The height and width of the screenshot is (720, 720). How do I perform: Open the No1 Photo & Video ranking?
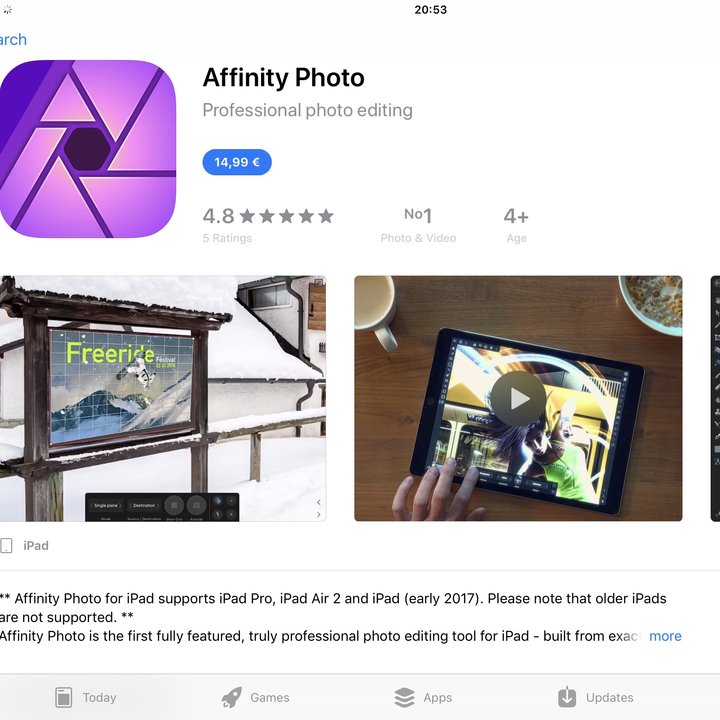coord(418,224)
